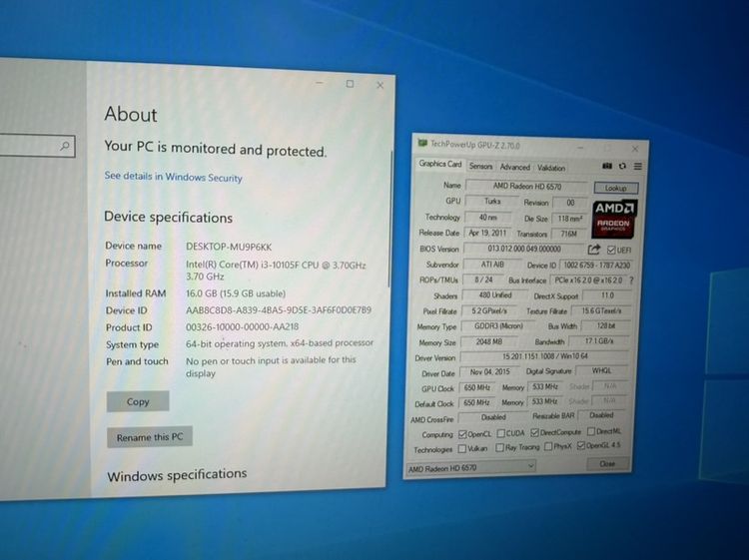
Task: Open See details in Windows Security link
Action: tap(173, 177)
